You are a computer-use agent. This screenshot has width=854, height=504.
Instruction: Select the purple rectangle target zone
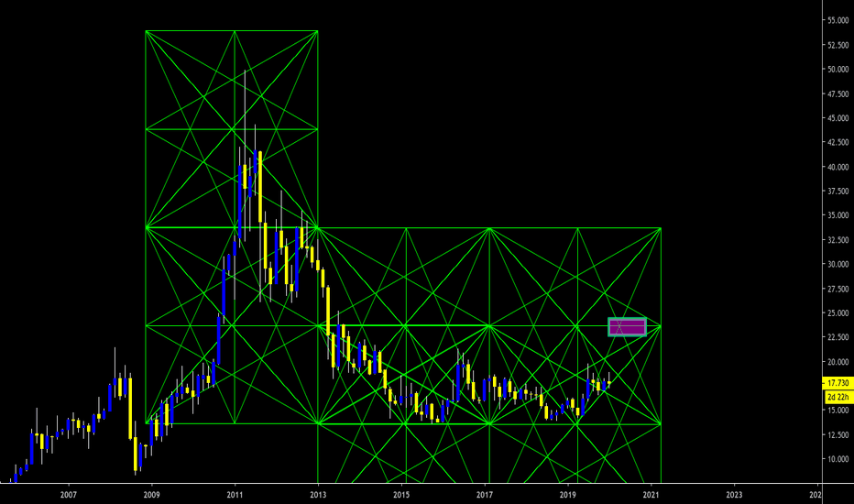tap(627, 327)
